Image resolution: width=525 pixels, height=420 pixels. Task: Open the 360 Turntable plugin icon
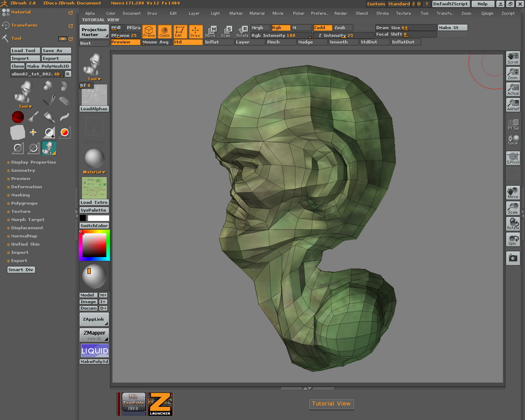(133, 404)
